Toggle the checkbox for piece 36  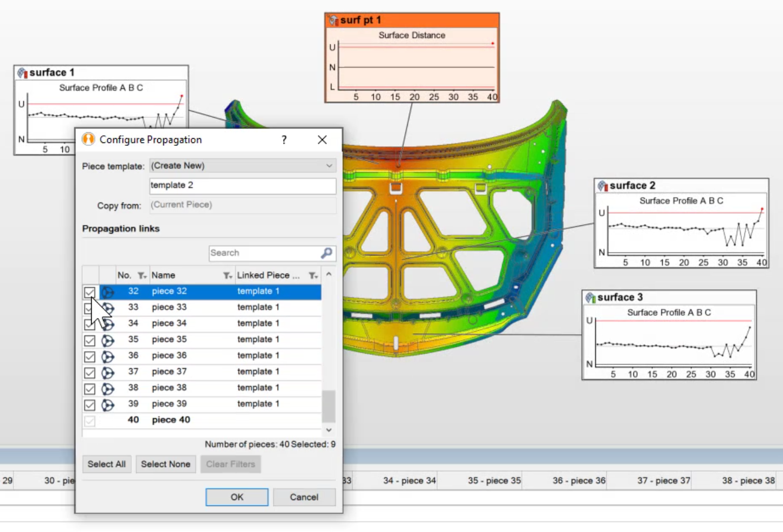coord(89,356)
